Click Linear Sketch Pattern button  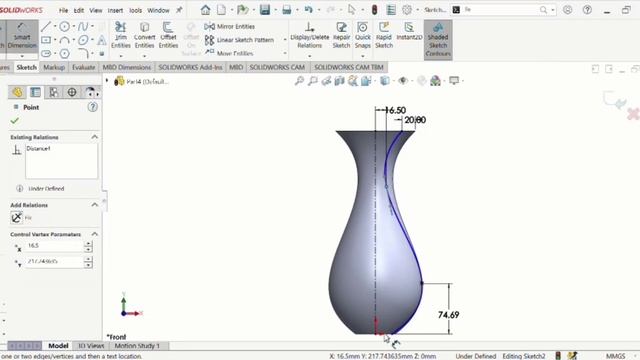[x=239, y=40]
